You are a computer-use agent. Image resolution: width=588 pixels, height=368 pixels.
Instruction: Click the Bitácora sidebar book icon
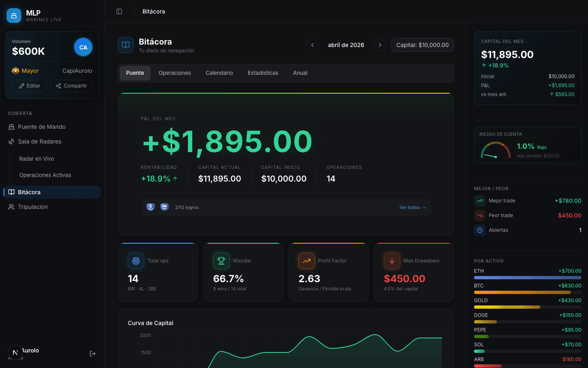11,192
